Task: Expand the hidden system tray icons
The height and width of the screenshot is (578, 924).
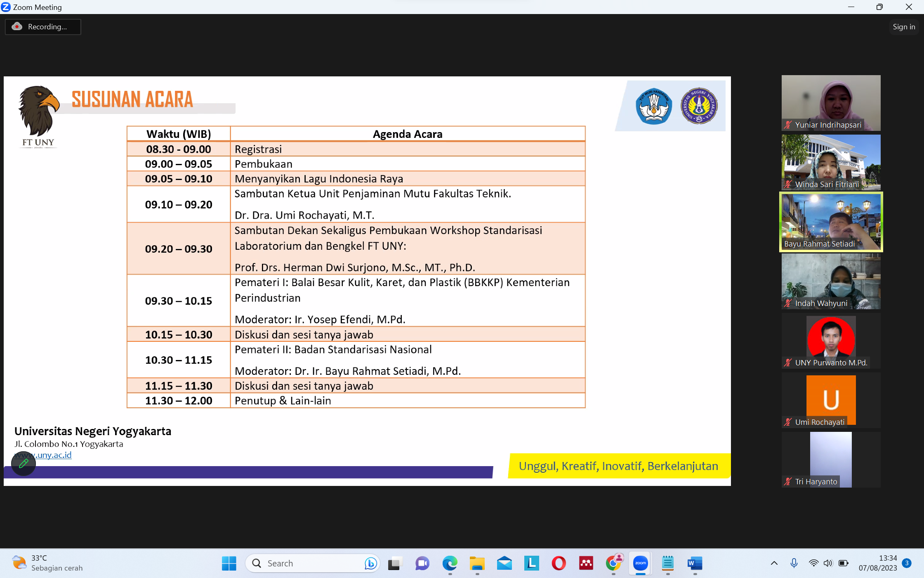Action: click(774, 563)
